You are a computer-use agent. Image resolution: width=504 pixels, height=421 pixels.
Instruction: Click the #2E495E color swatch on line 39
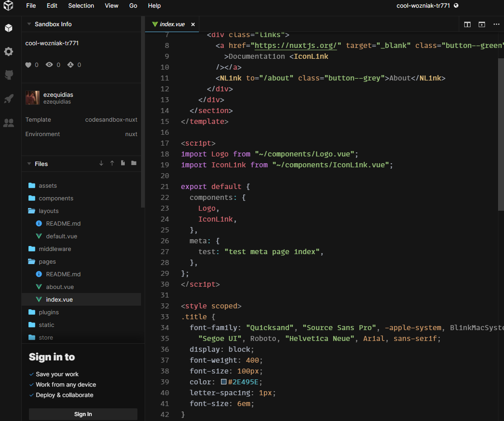(x=223, y=382)
